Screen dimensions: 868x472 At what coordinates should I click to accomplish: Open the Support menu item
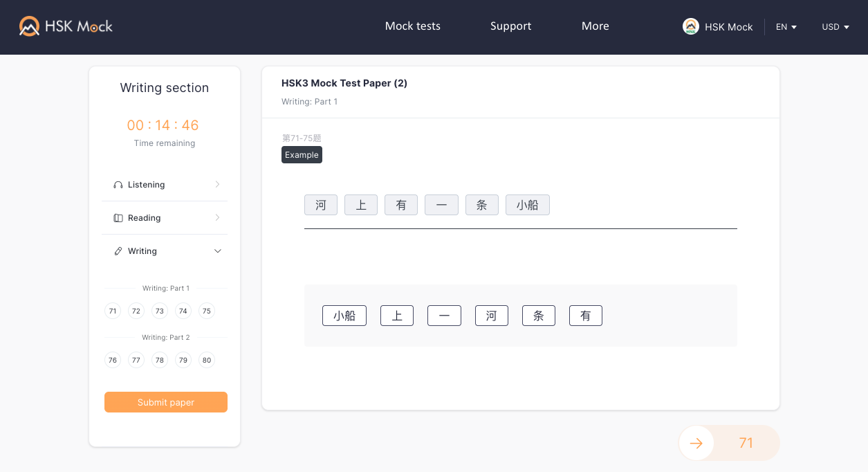511,26
